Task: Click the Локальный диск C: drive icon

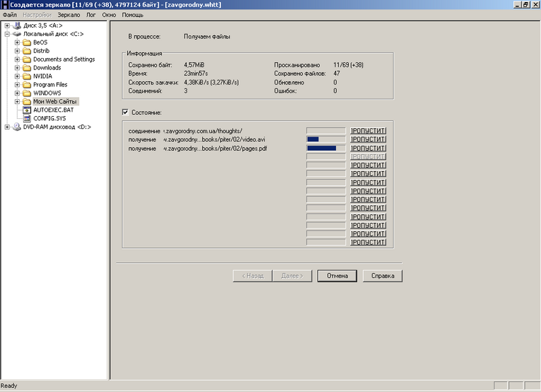Action: click(x=17, y=34)
